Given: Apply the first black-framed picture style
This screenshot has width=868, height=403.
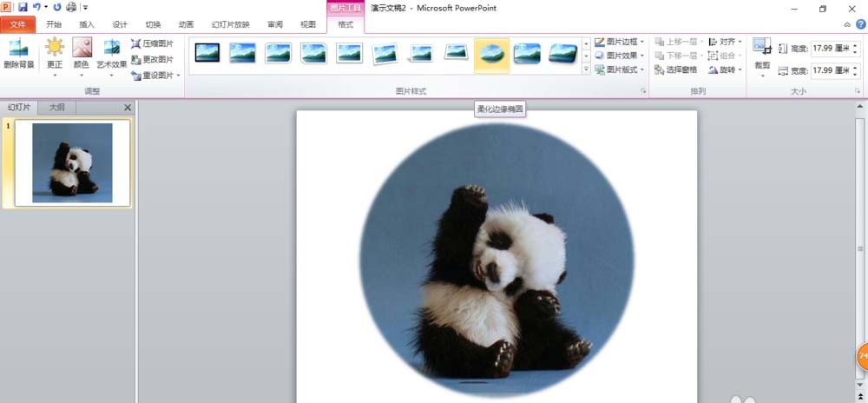Looking at the screenshot, I should [x=207, y=53].
